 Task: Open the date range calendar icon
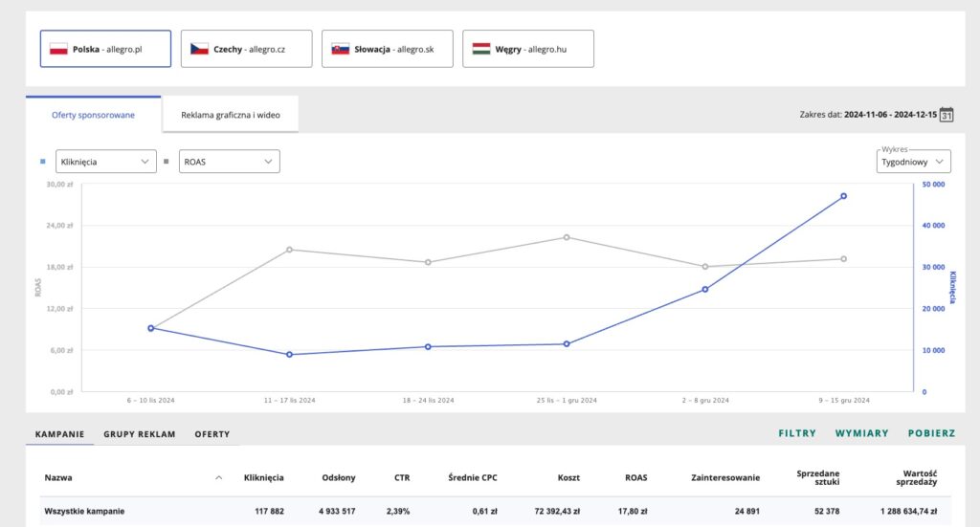pos(947,115)
